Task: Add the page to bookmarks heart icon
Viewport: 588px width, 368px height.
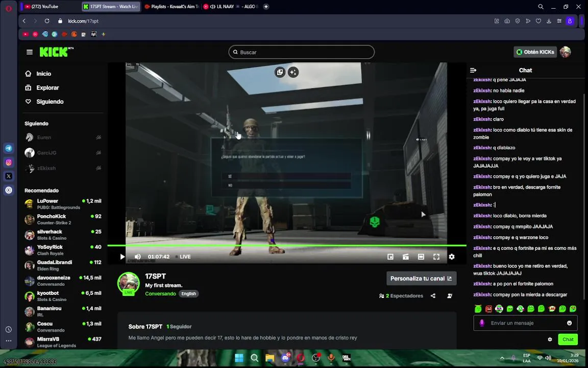Action: pos(538,21)
